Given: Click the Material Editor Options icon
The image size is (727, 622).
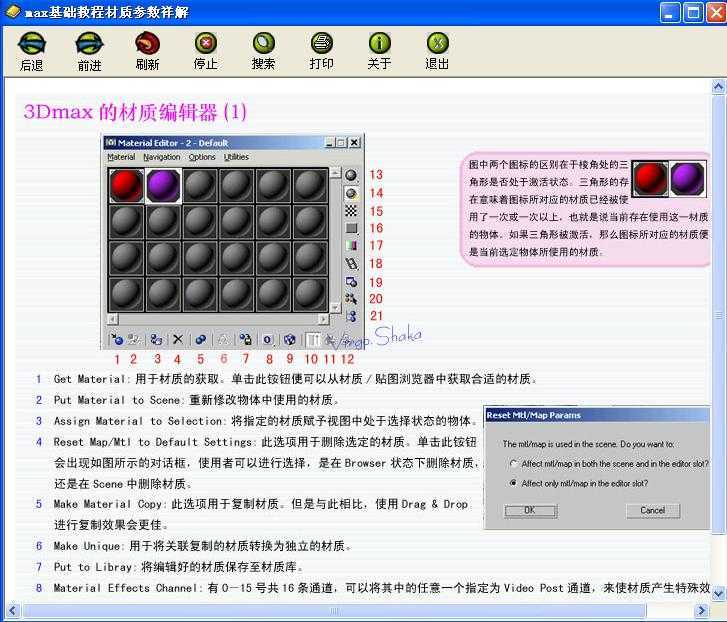Looking at the screenshot, I should coord(351,282).
